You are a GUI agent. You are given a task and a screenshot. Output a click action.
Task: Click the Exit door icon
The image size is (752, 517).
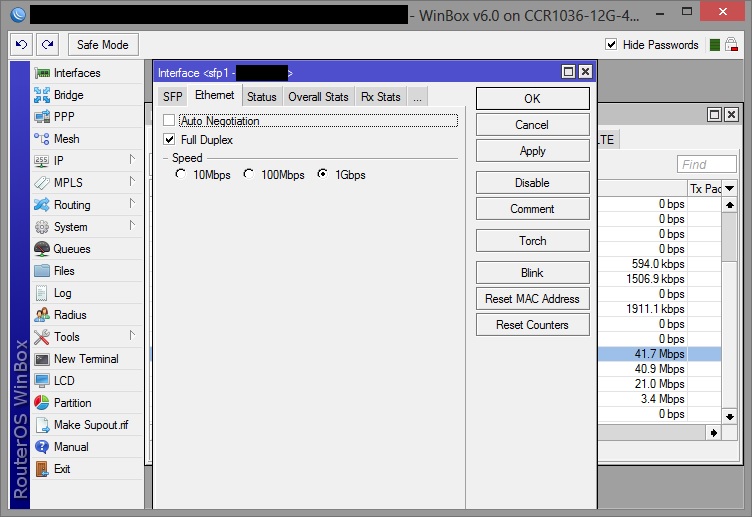[x=42, y=469]
